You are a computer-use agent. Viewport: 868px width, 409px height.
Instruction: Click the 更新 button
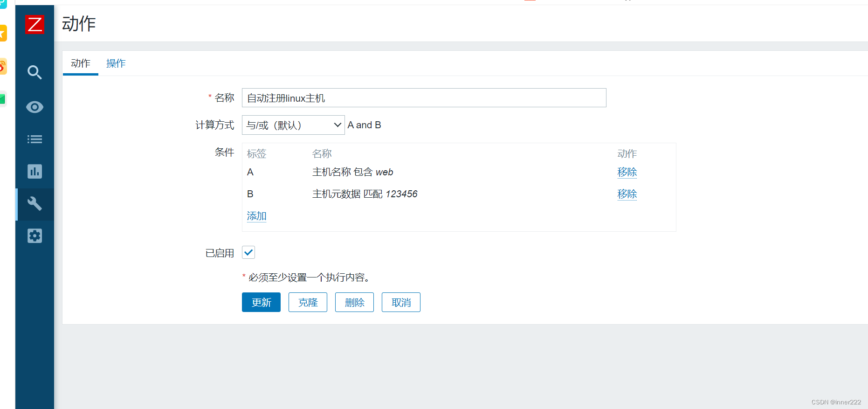[261, 302]
